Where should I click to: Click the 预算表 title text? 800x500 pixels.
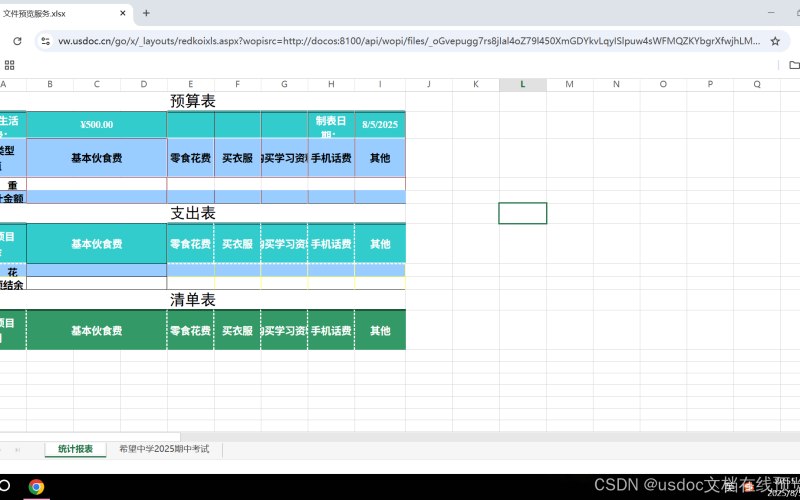192,101
